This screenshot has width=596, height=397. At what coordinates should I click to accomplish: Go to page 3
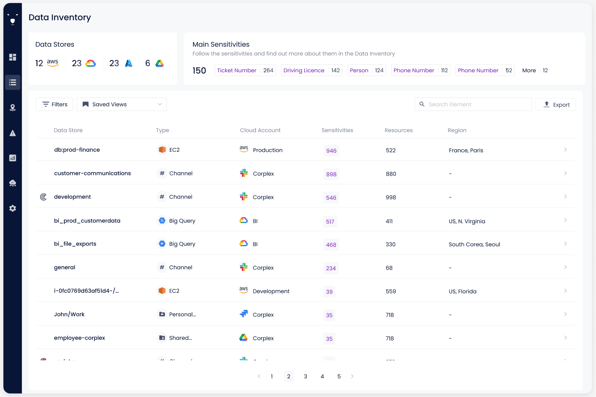click(x=305, y=376)
